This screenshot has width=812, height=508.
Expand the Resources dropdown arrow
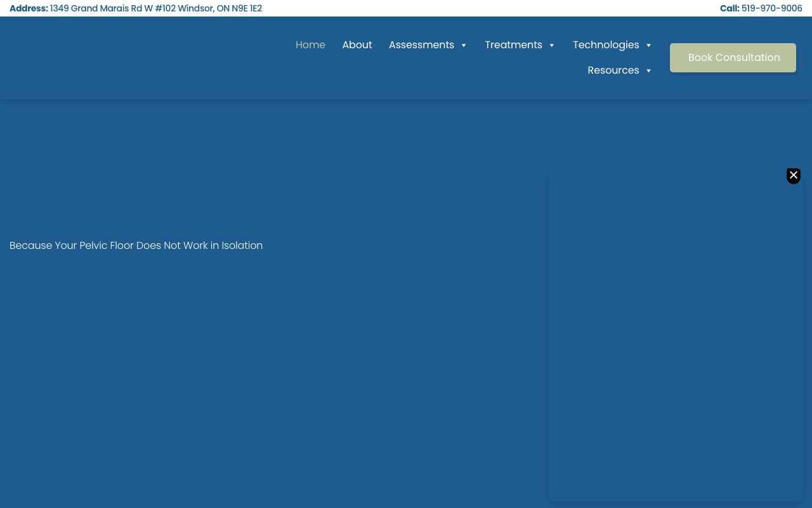[x=648, y=70]
